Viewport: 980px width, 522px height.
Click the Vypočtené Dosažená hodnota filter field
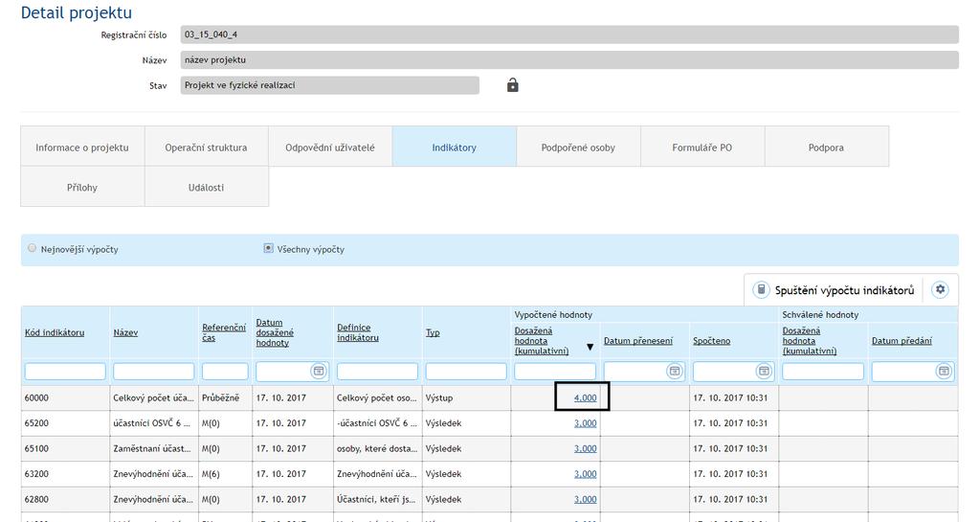click(555, 372)
